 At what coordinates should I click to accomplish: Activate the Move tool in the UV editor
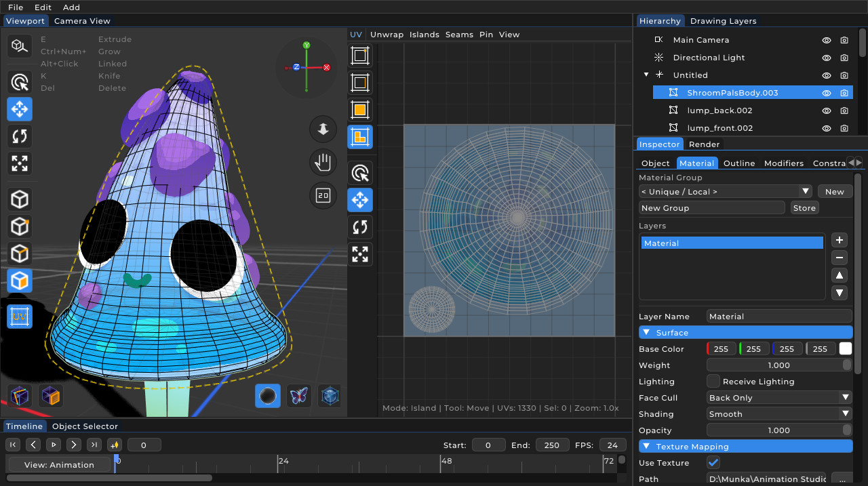pos(360,200)
